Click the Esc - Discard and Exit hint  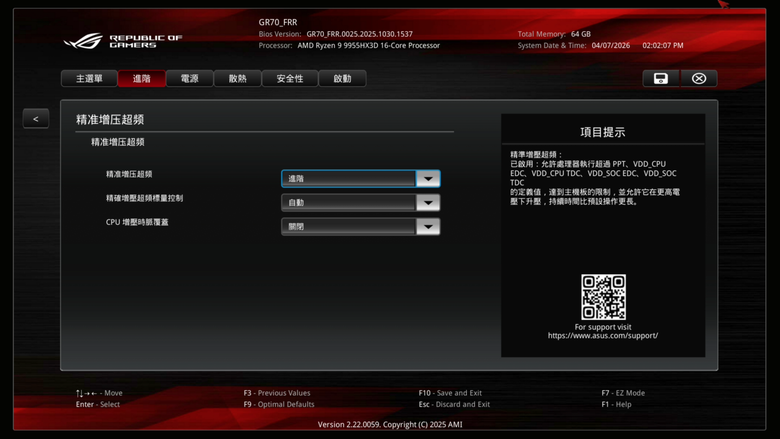(x=454, y=404)
